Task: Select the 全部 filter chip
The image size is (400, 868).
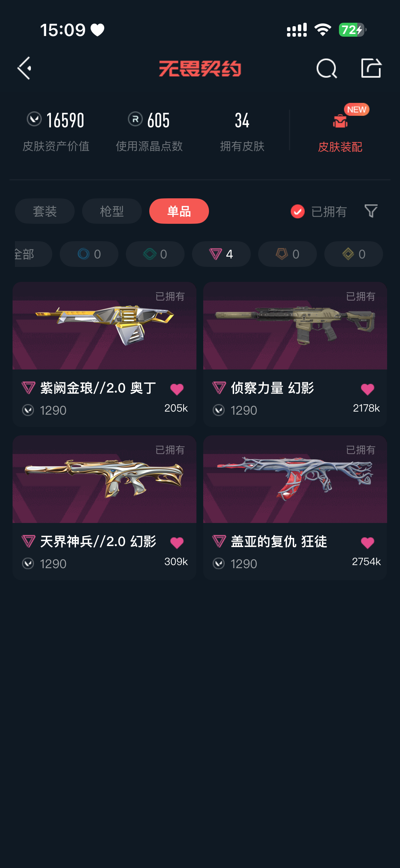Action: 33,254
